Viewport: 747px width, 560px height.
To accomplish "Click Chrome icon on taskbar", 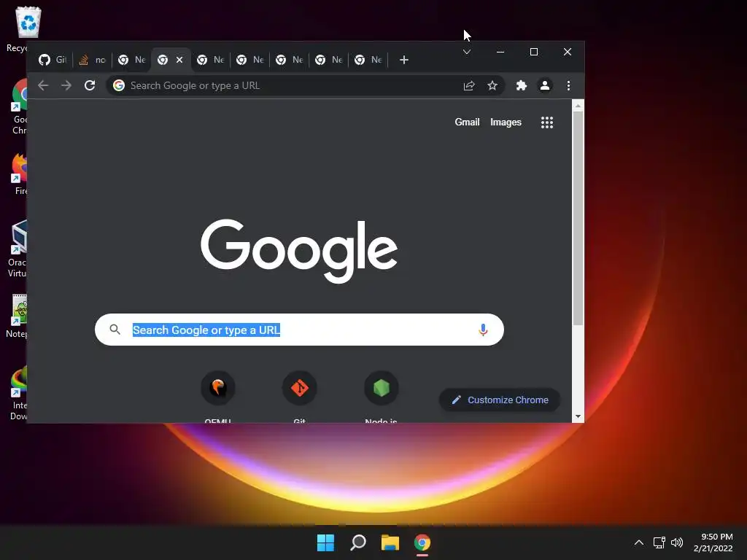I will 422,542.
